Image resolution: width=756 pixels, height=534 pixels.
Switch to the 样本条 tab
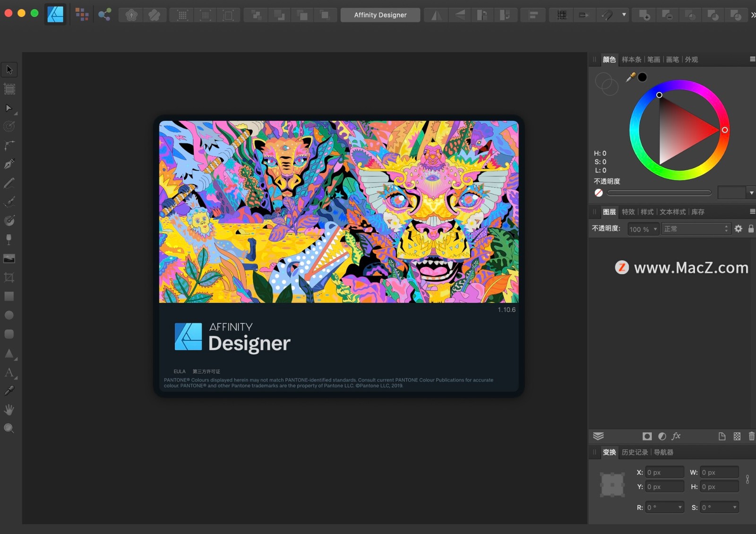[631, 60]
